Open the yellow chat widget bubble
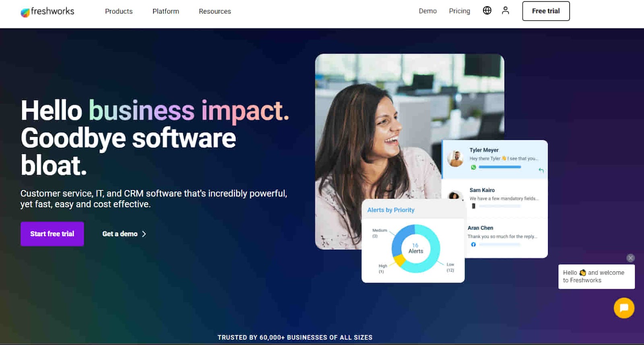 click(x=624, y=308)
